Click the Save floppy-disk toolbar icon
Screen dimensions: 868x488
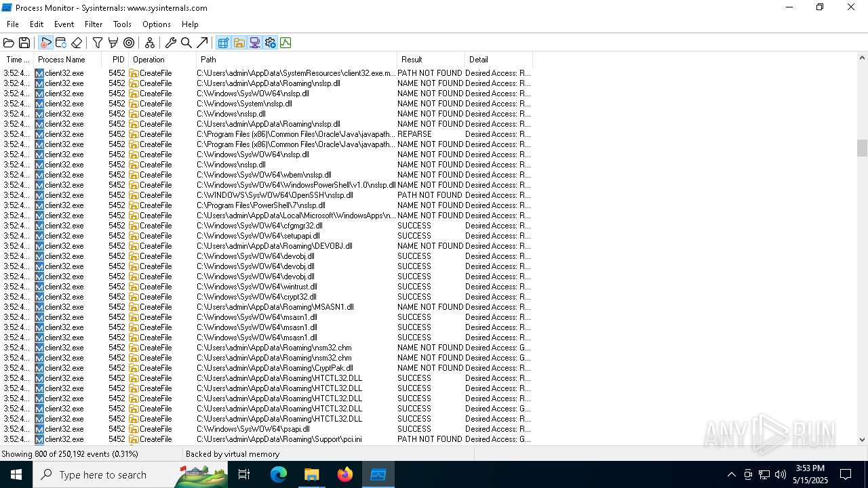(24, 43)
